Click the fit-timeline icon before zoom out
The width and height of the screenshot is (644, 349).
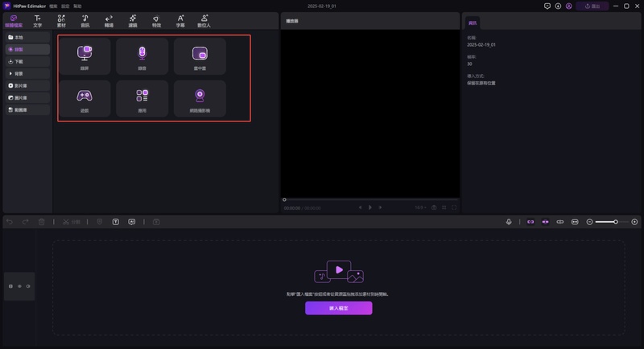point(575,222)
